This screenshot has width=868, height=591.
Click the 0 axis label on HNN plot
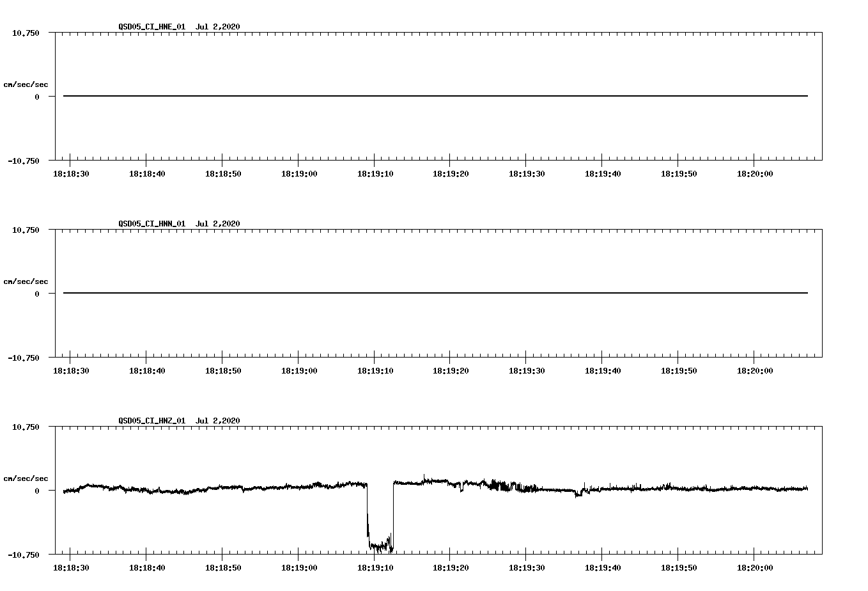click(37, 294)
